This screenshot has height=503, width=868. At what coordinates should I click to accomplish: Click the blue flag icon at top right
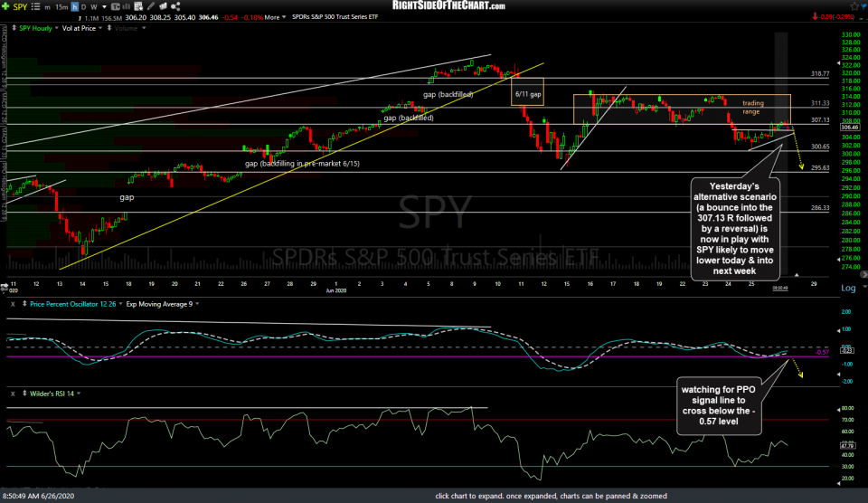[x=863, y=6]
